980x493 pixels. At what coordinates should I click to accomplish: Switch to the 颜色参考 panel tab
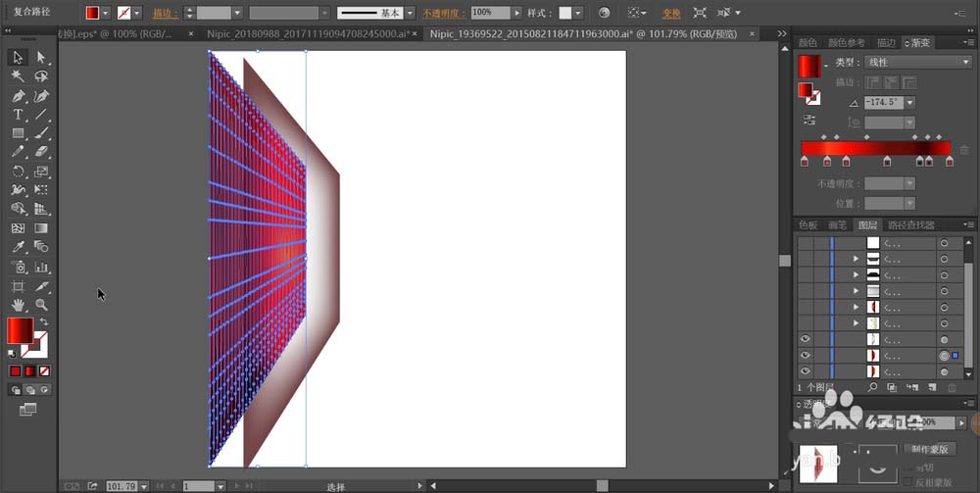(847, 42)
